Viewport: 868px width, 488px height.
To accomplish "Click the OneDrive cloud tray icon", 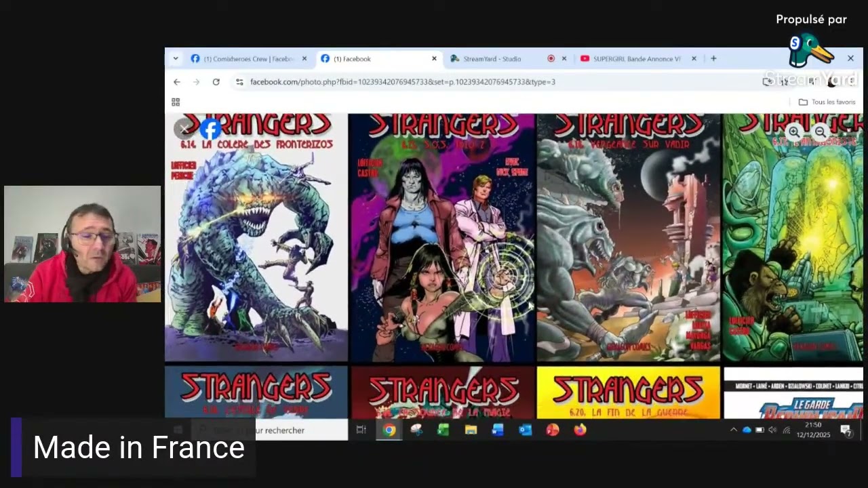I will pos(747,430).
